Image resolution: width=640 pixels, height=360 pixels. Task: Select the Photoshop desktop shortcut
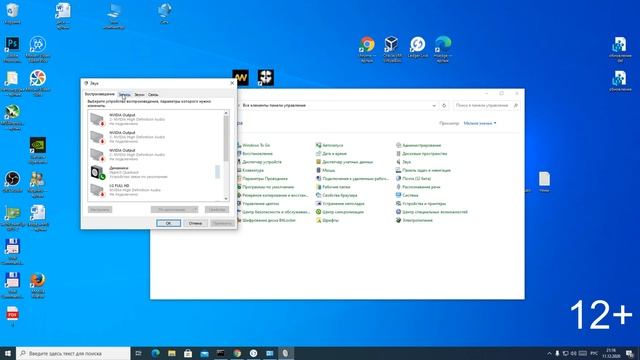point(12,49)
